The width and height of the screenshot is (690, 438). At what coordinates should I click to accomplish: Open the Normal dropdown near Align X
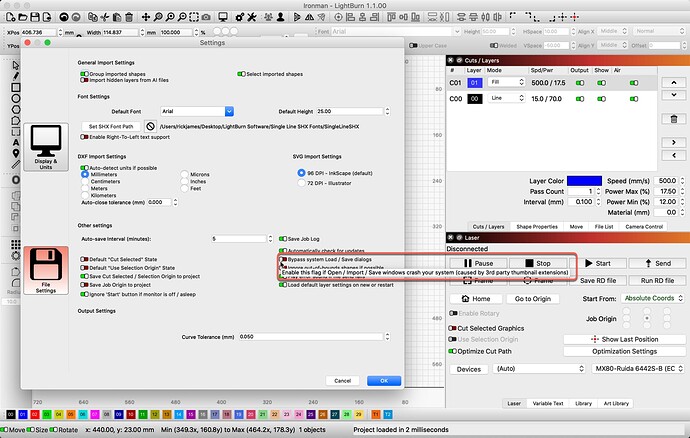[660, 31]
